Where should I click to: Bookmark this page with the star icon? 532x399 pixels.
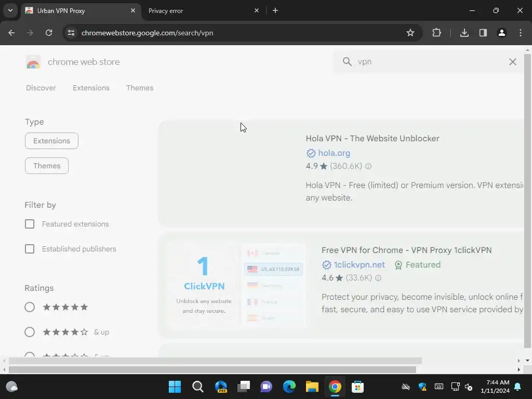coord(410,33)
